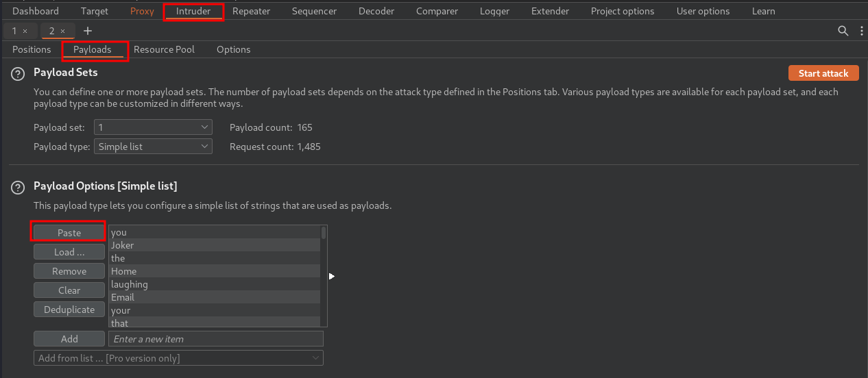Open the Project options tab
The image size is (868, 378).
click(x=623, y=11)
